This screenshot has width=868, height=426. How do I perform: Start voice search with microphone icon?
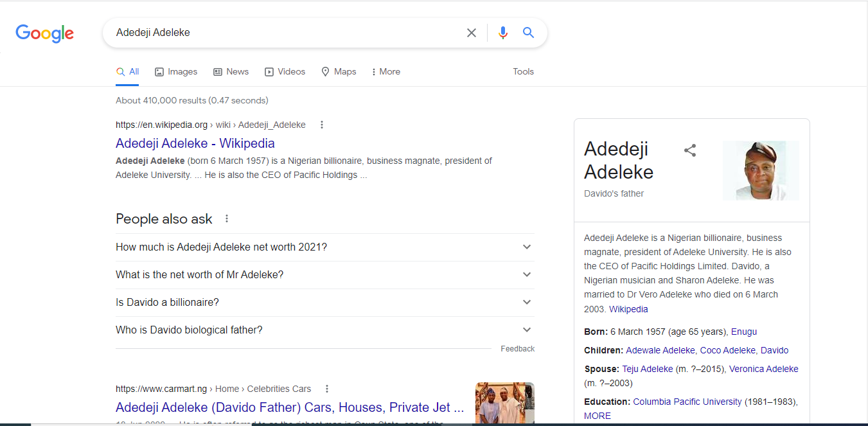[503, 33]
